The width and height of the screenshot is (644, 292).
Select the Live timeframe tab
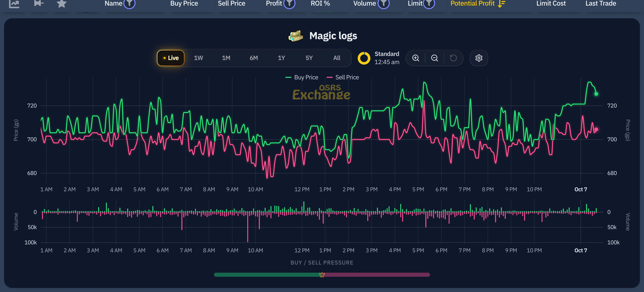pos(171,58)
